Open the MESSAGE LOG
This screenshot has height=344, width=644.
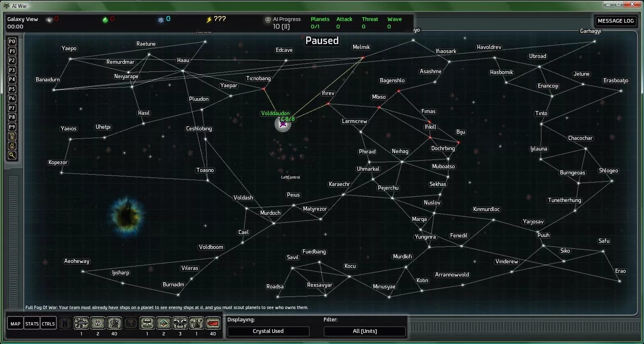pyautogui.click(x=616, y=21)
